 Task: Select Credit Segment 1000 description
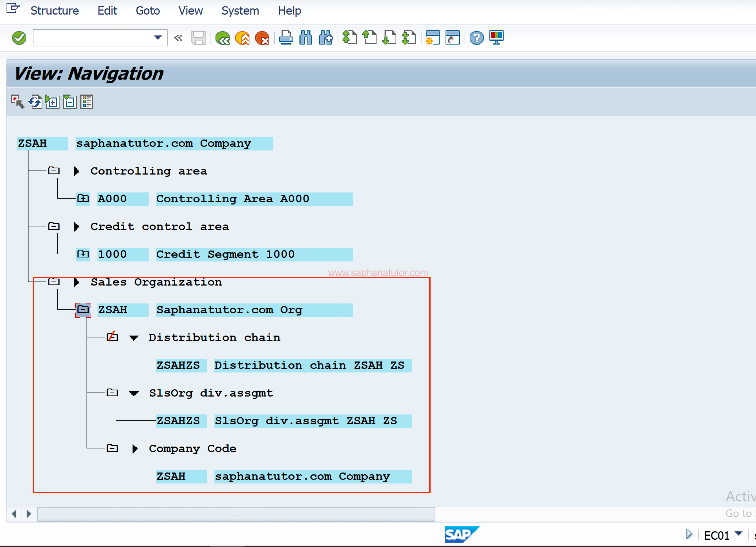point(254,255)
